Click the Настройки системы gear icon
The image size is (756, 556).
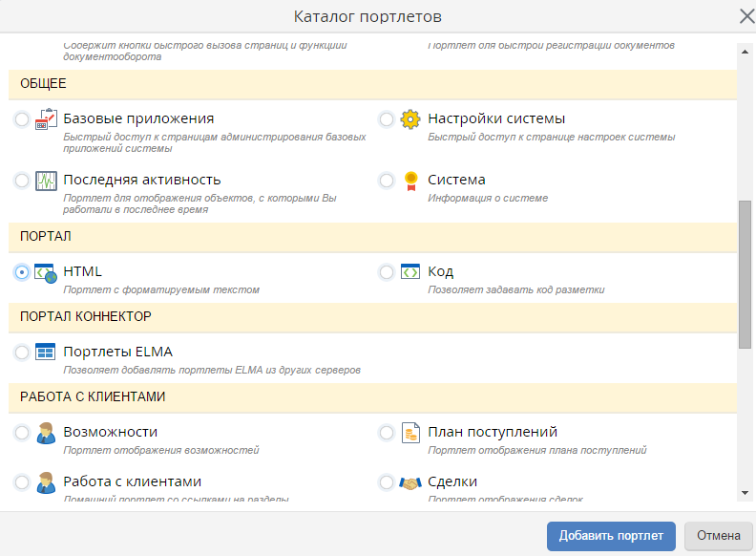[410, 119]
